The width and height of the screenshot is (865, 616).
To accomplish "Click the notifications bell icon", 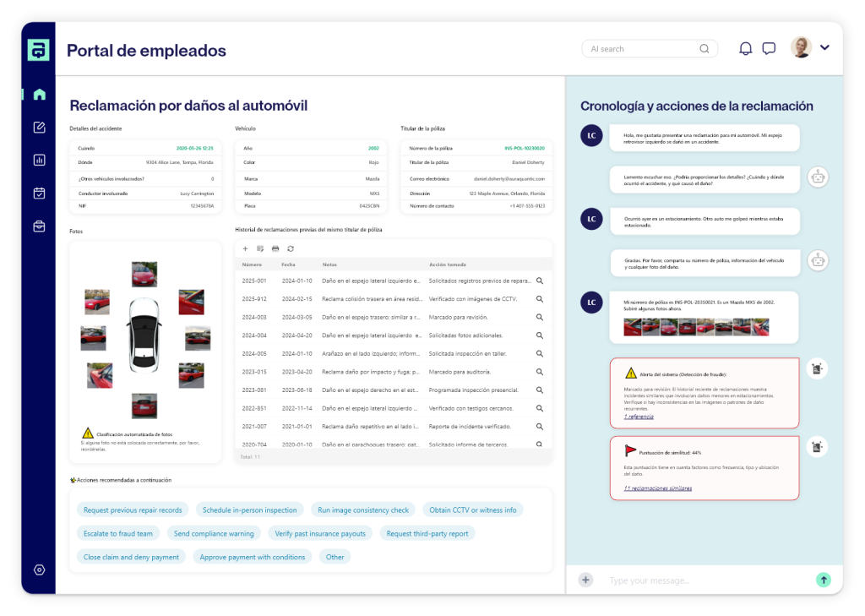I will tap(745, 49).
